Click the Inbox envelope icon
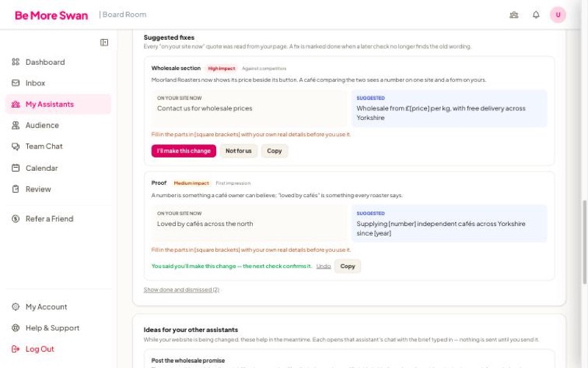Image resolution: width=588 pixels, height=368 pixels. tap(15, 83)
